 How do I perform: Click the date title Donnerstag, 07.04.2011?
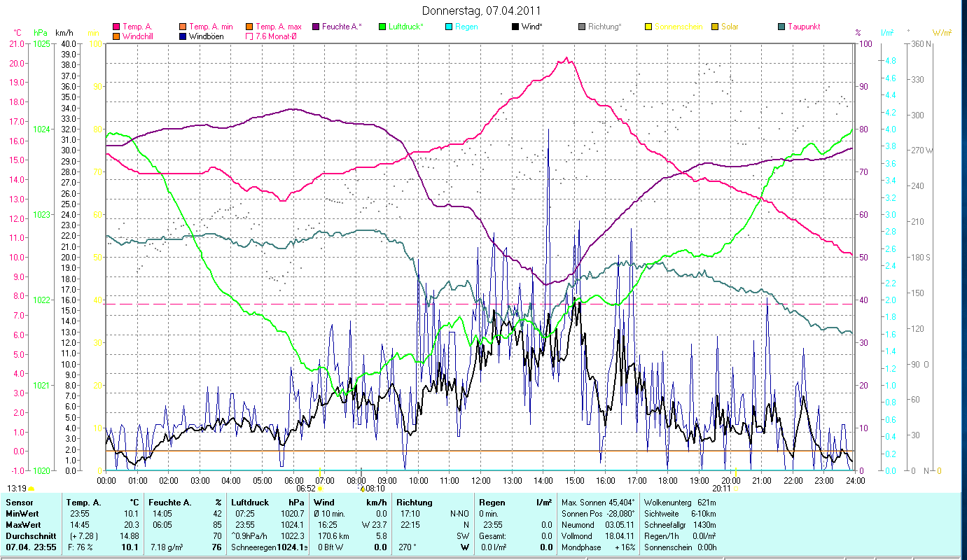click(482, 11)
